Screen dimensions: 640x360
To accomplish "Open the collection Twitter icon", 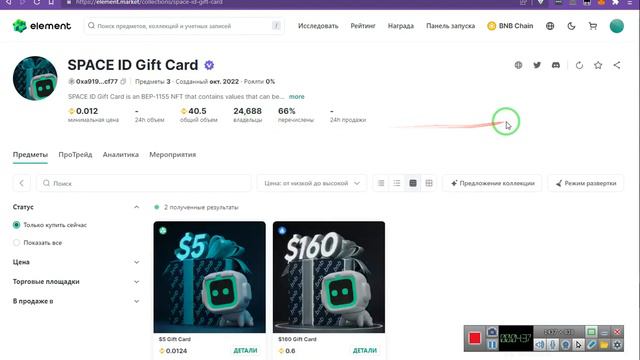I will [x=537, y=65].
